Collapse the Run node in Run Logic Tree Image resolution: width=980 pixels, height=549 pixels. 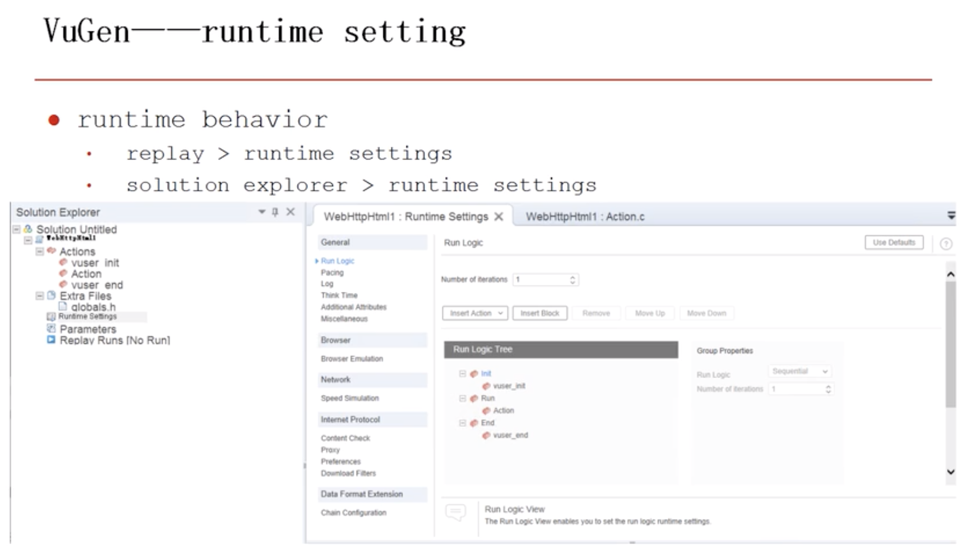(462, 398)
